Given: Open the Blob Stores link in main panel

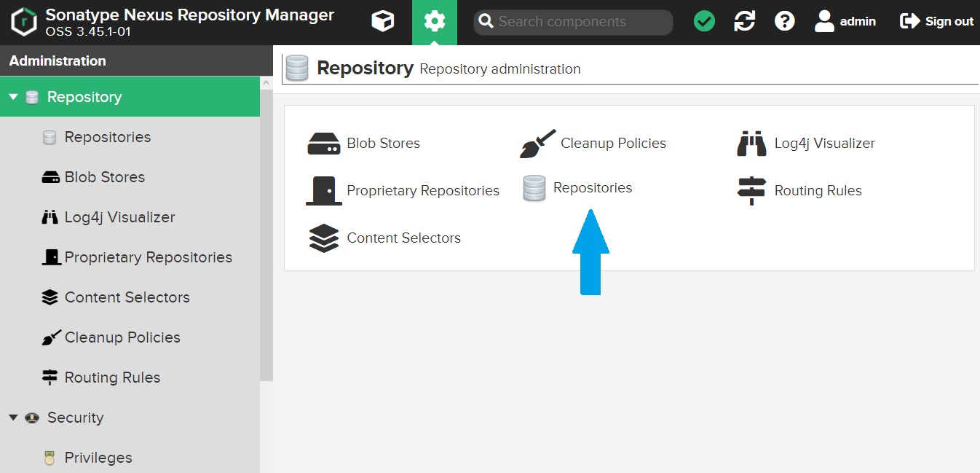Looking at the screenshot, I should 383,144.
